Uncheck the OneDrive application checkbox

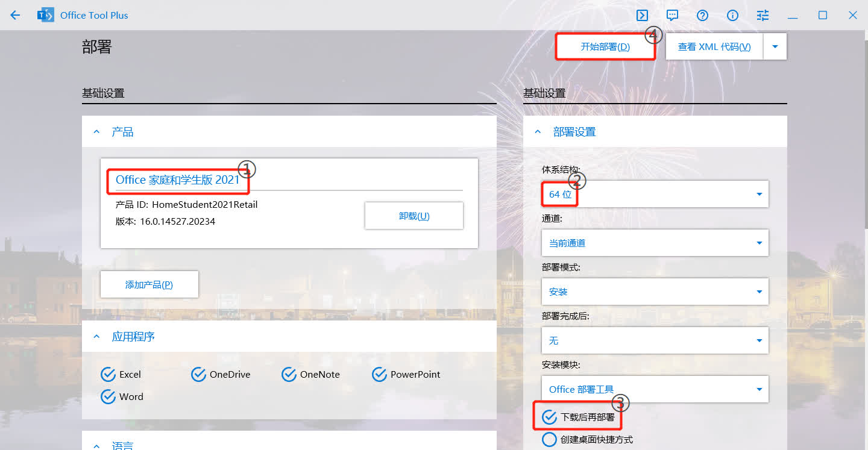coord(199,375)
